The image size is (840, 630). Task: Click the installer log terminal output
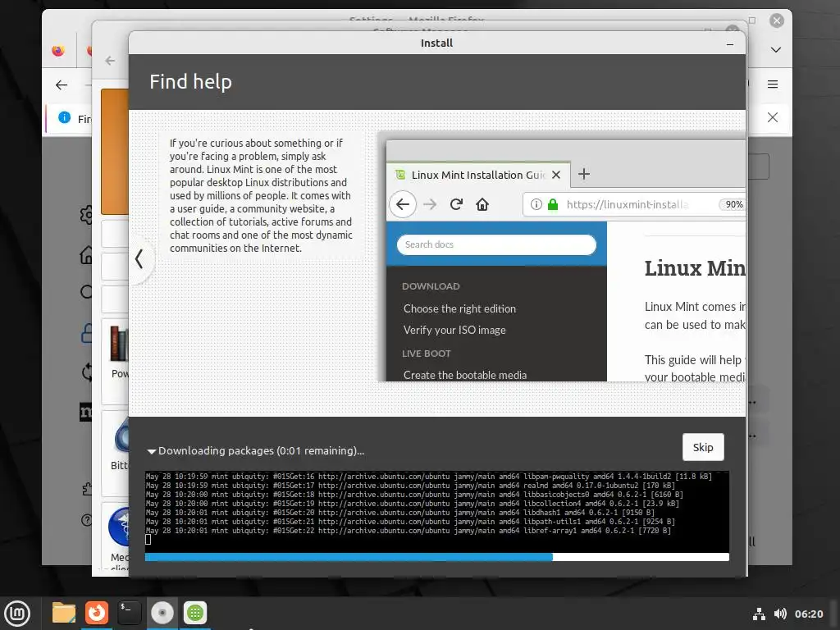pyautogui.click(x=436, y=512)
